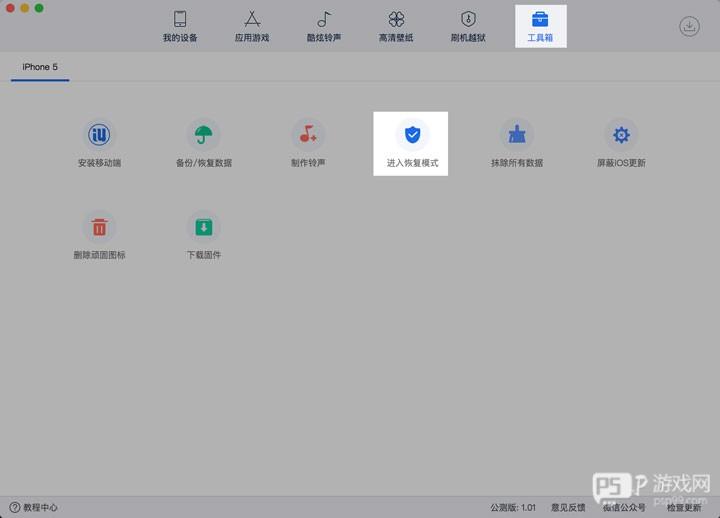This screenshot has height=518, width=720.
Task: Click the 公测版: 1.01 version text
Action: coord(513,507)
